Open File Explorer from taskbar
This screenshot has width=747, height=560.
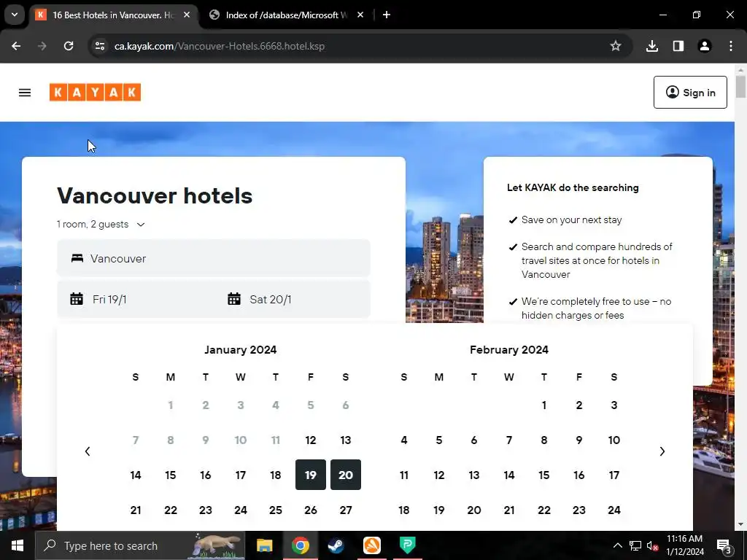click(264, 545)
